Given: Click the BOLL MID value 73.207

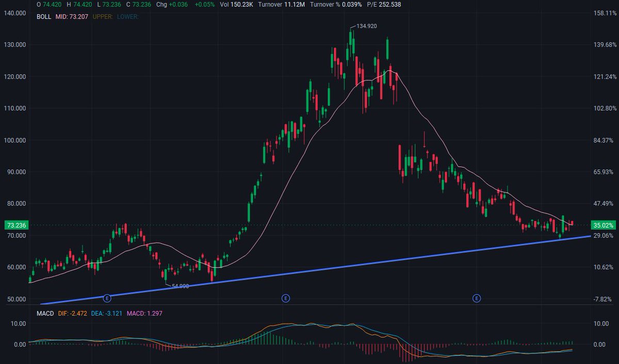Looking at the screenshot, I should tap(71, 16).
